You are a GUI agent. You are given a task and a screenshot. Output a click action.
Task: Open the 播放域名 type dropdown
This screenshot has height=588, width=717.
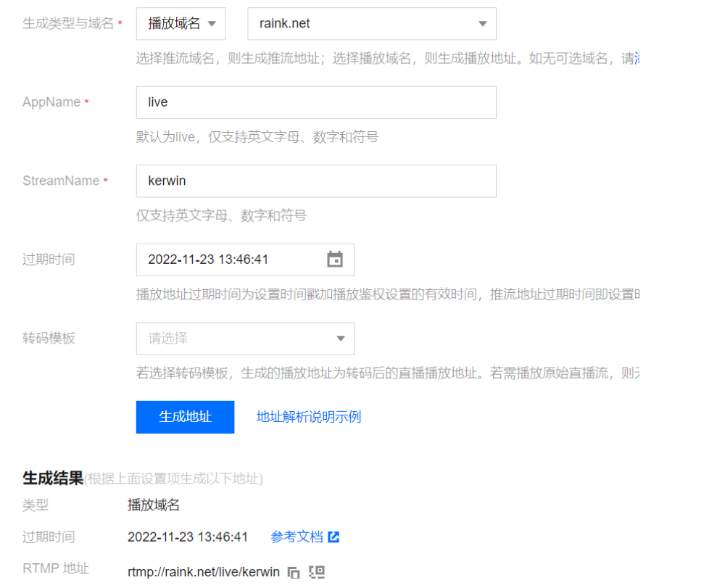click(181, 23)
